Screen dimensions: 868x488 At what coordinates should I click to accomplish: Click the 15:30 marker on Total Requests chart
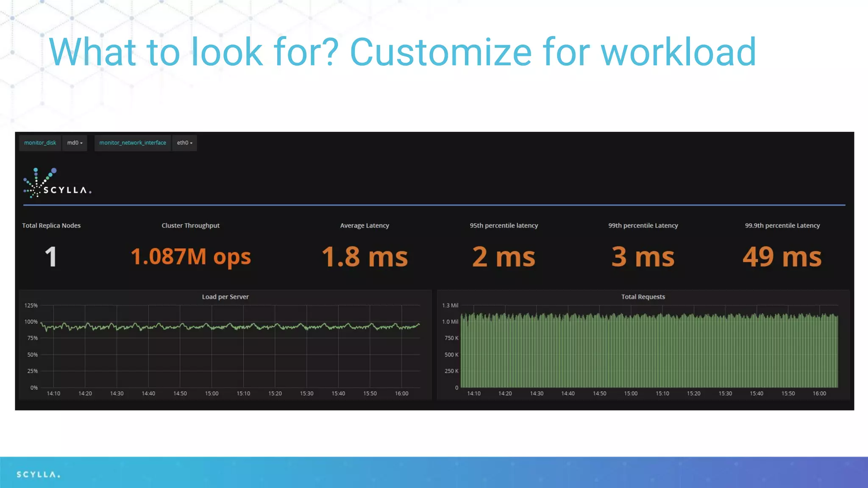(725, 394)
